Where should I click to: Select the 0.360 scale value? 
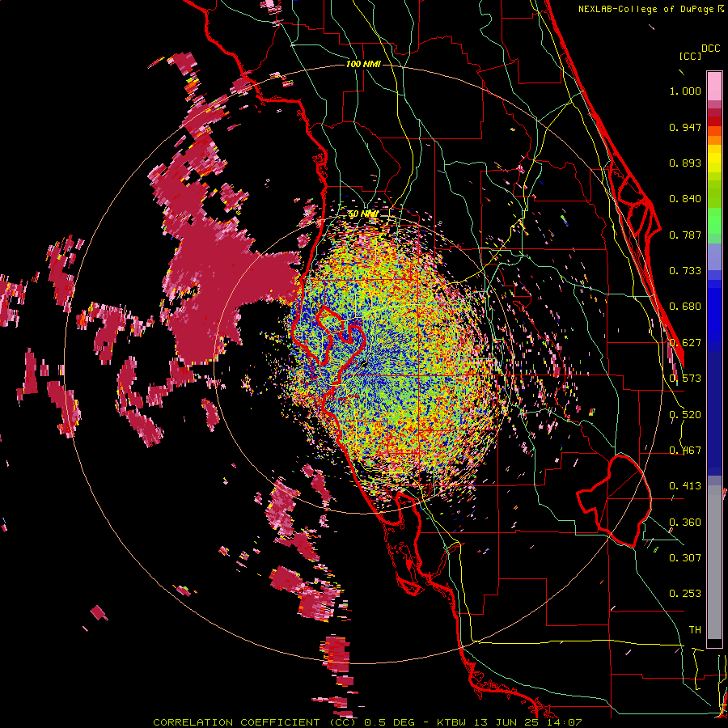(685, 523)
